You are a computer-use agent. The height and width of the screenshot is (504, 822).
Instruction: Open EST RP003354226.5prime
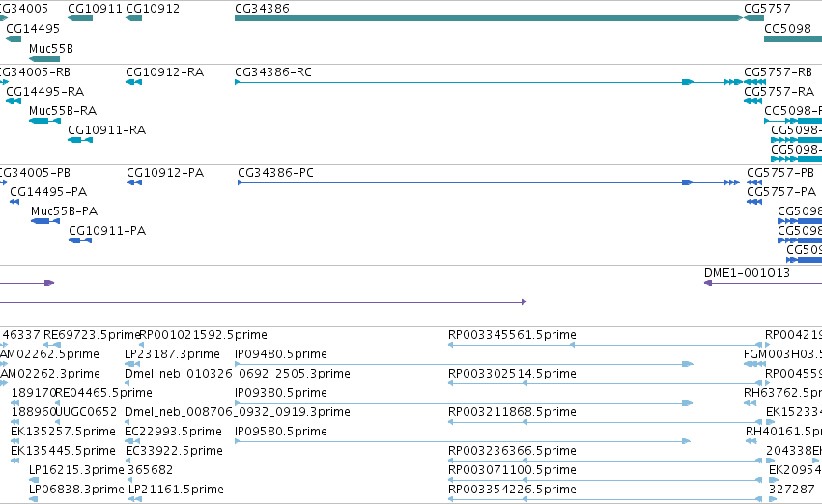[512, 490]
